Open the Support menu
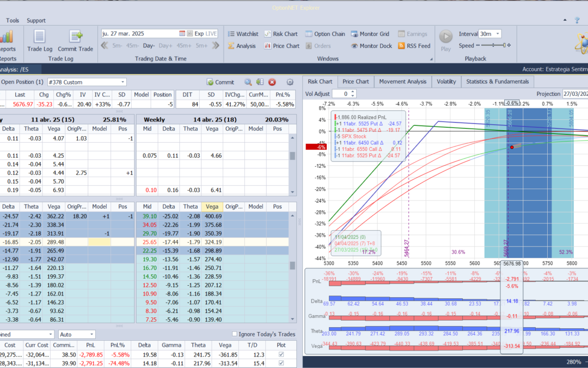 [36, 20]
